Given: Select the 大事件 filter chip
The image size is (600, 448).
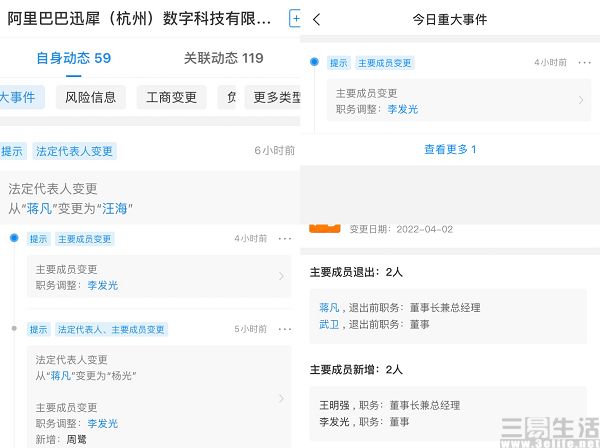Looking at the screenshot, I should point(22,97).
